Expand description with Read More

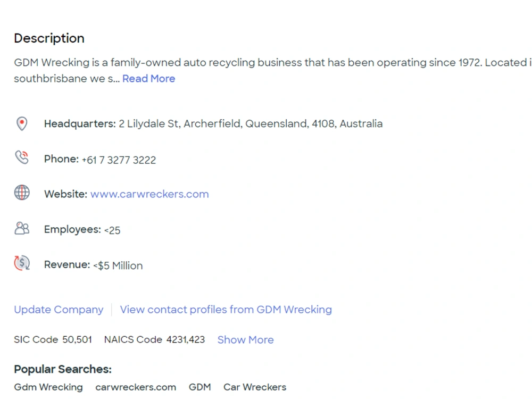pyautogui.click(x=148, y=79)
